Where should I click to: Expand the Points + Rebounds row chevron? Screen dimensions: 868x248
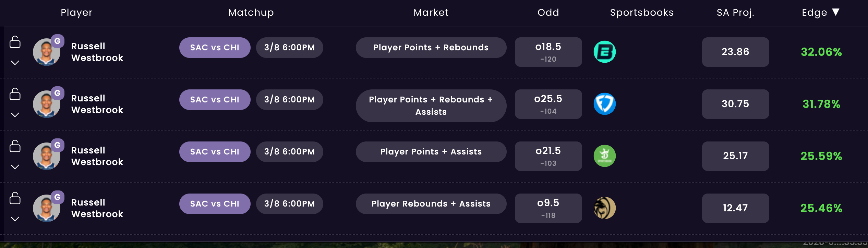click(x=15, y=63)
